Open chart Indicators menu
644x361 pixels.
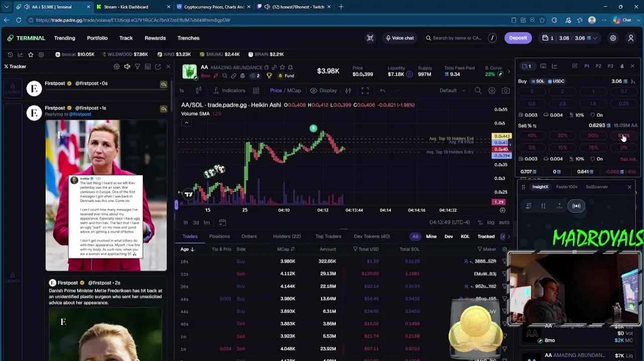229,91
